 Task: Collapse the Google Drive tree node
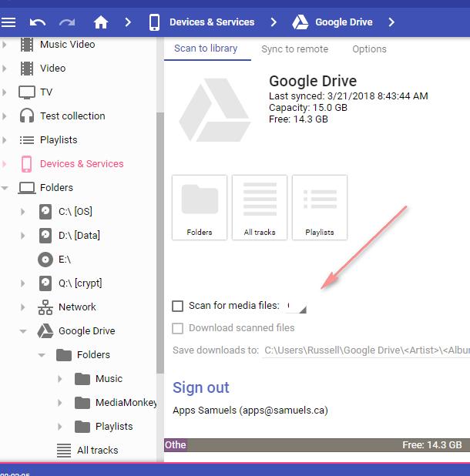click(23, 331)
